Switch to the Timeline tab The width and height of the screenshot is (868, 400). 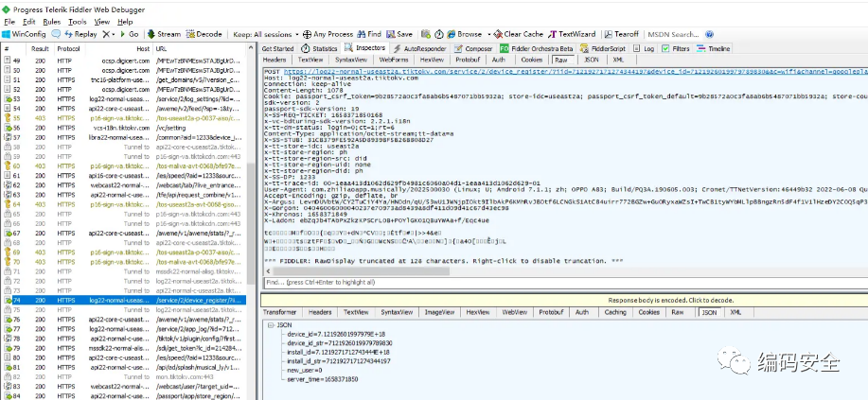714,48
